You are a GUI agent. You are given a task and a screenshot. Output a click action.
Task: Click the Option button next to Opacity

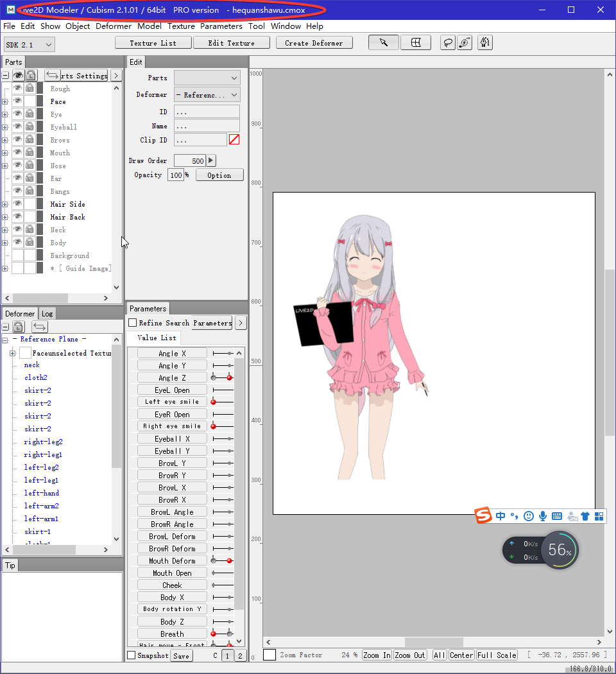tap(219, 175)
